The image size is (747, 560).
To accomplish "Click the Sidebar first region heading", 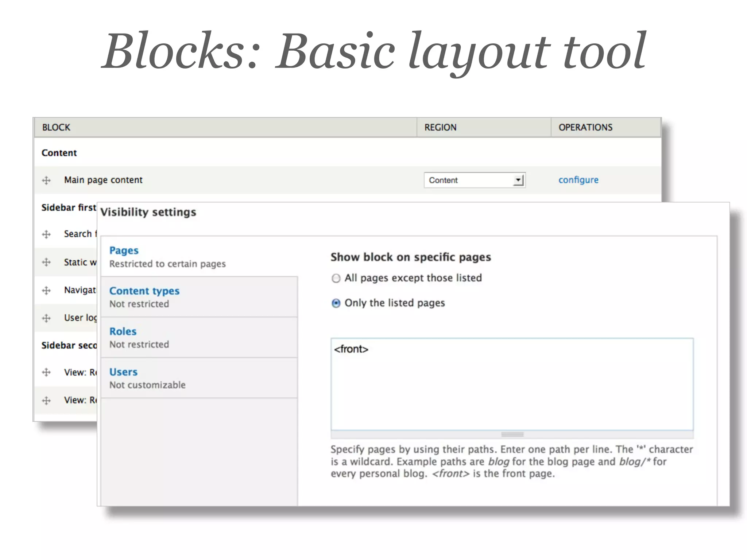I will (x=69, y=207).
